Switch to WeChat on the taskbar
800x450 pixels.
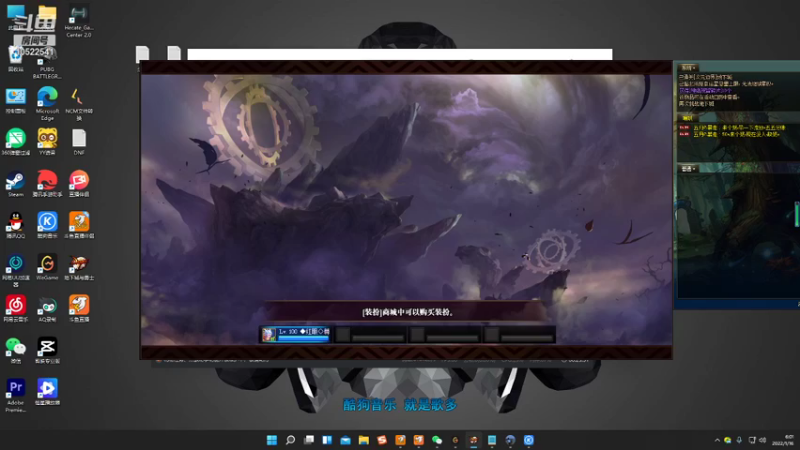(x=437, y=440)
